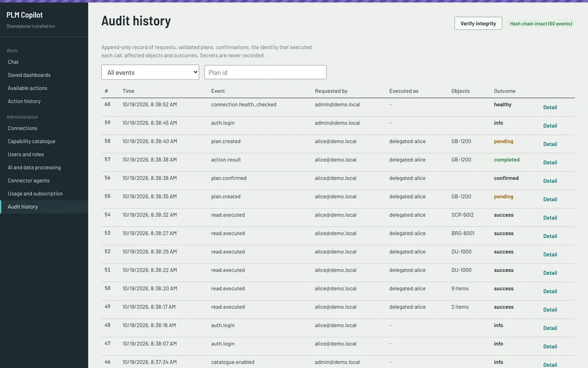588x368 pixels.
Task: Click the plan.confirmed event cell
Action: tap(228, 178)
